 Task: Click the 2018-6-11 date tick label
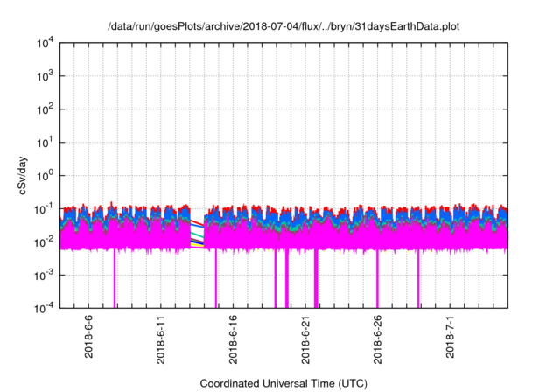pos(161,339)
